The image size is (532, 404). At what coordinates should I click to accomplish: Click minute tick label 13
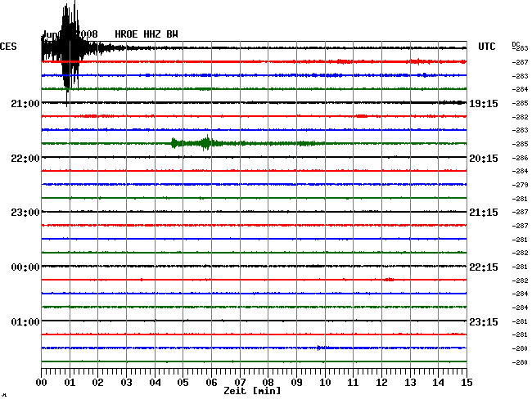pyautogui.click(x=410, y=383)
